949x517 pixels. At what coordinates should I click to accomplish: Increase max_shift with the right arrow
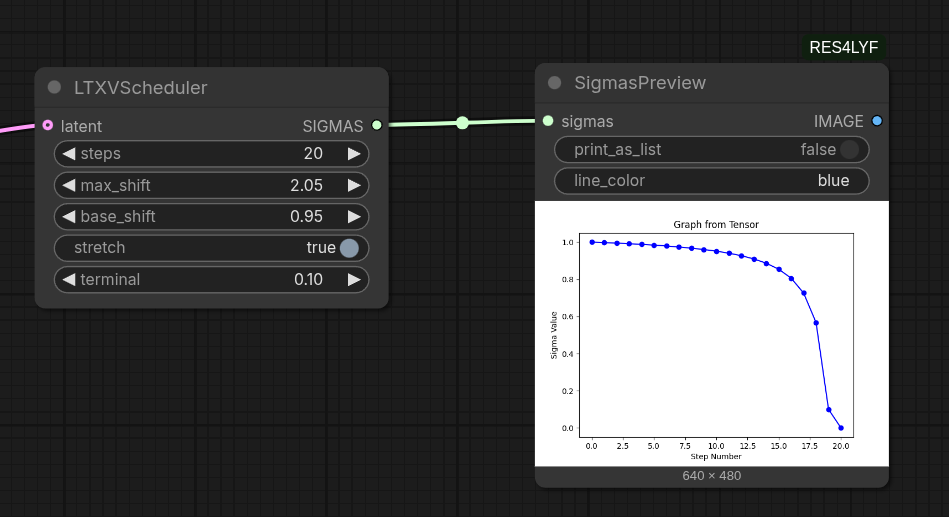(x=354, y=185)
